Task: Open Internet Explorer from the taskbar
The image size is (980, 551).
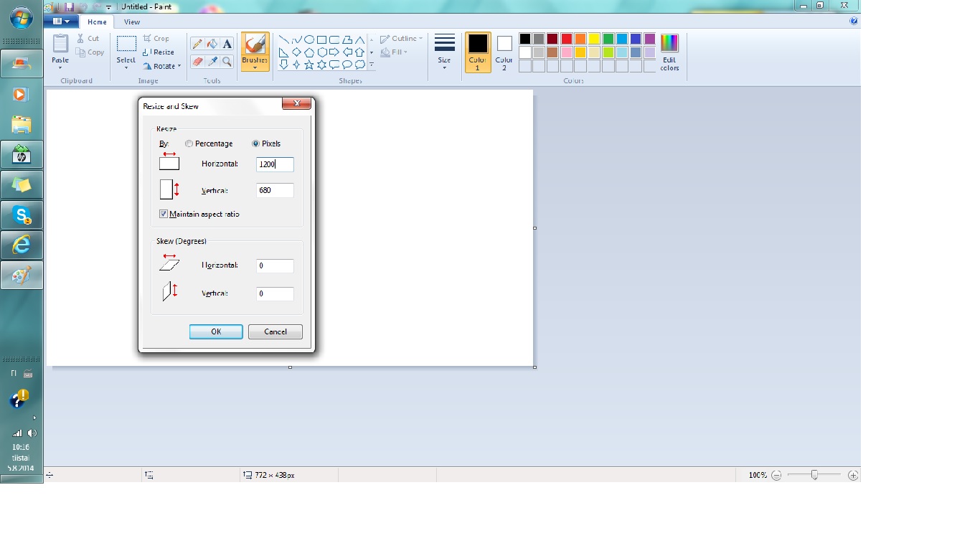Action: point(22,245)
